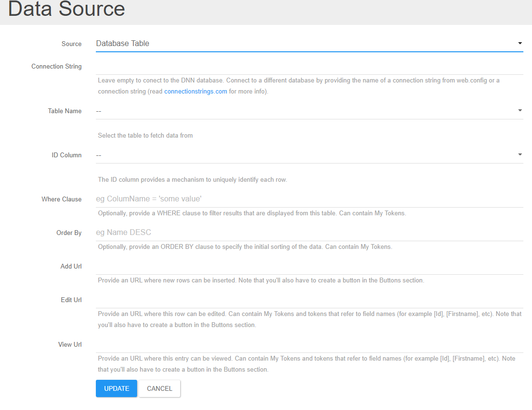Expand the Table Name dropdown
Image resolution: width=532 pixels, height=410 pixels.
[310, 110]
